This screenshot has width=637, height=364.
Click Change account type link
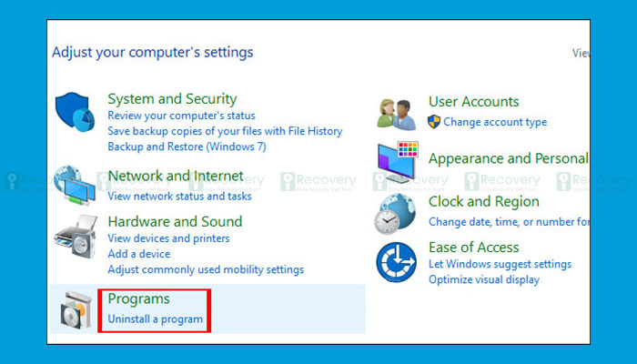point(495,122)
